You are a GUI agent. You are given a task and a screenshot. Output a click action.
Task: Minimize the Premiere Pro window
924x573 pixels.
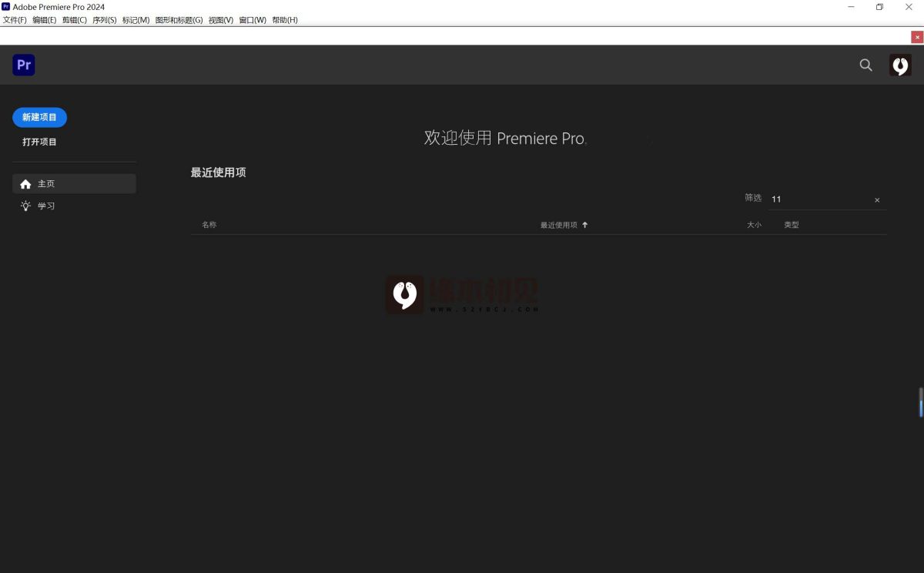point(851,7)
